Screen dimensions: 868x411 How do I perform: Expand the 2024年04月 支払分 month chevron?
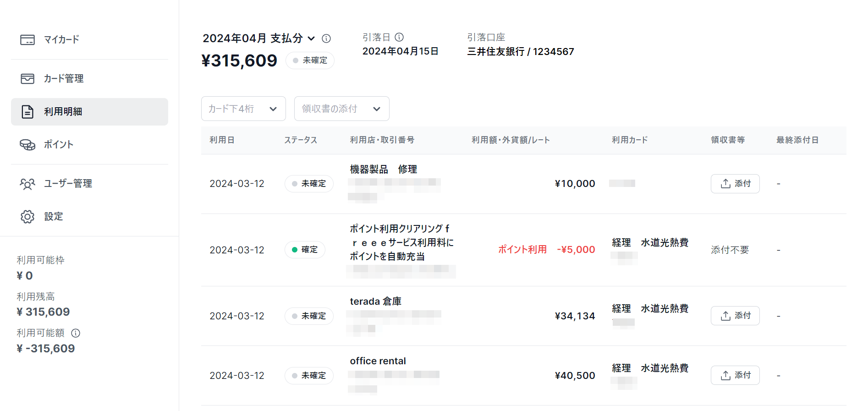point(311,38)
